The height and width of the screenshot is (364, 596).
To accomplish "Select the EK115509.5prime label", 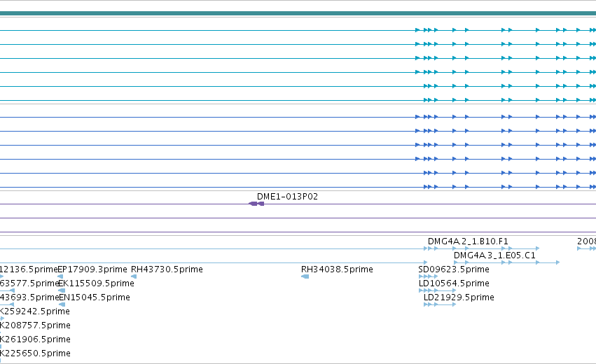I will [96, 283].
